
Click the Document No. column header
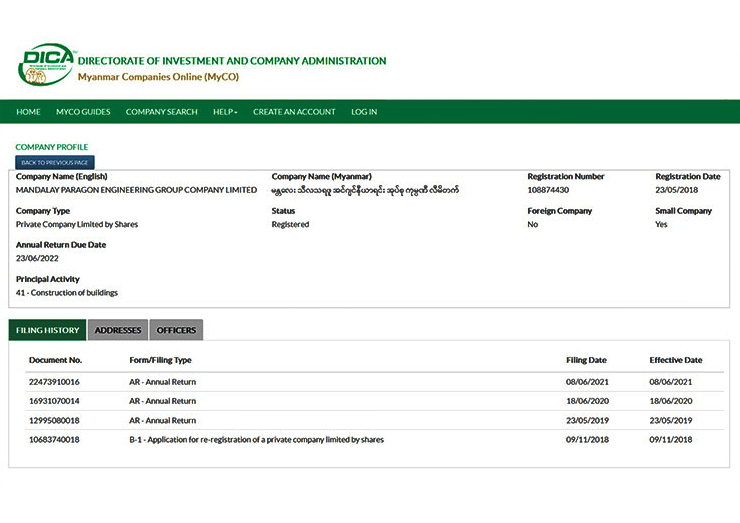55,360
